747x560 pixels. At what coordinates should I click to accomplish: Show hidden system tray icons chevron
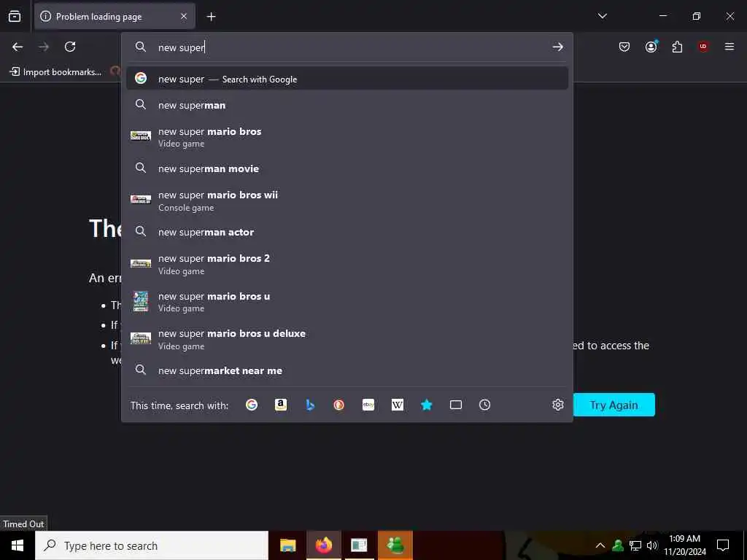(600, 545)
